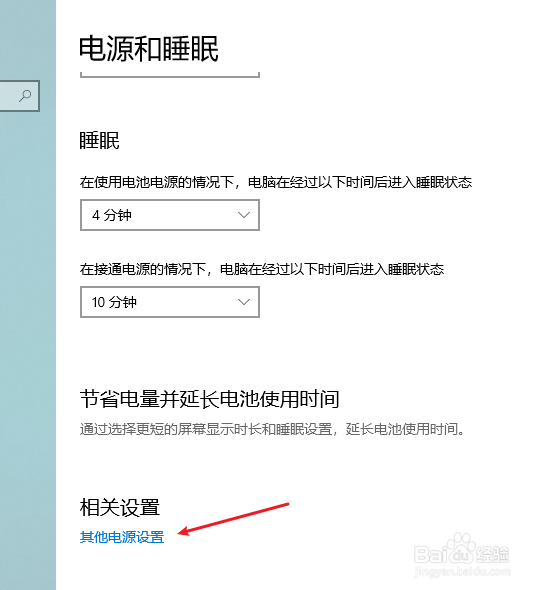Open 其他电源设置 link
Image resolution: width=540 pixels, height=590 pixels.
click(122, 537)
